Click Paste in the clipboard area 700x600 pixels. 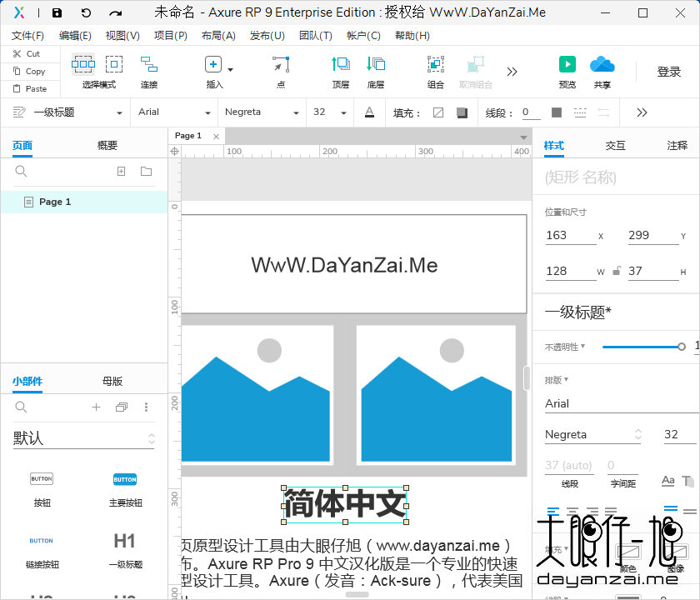pyautogui.click(x=29, y=88)
